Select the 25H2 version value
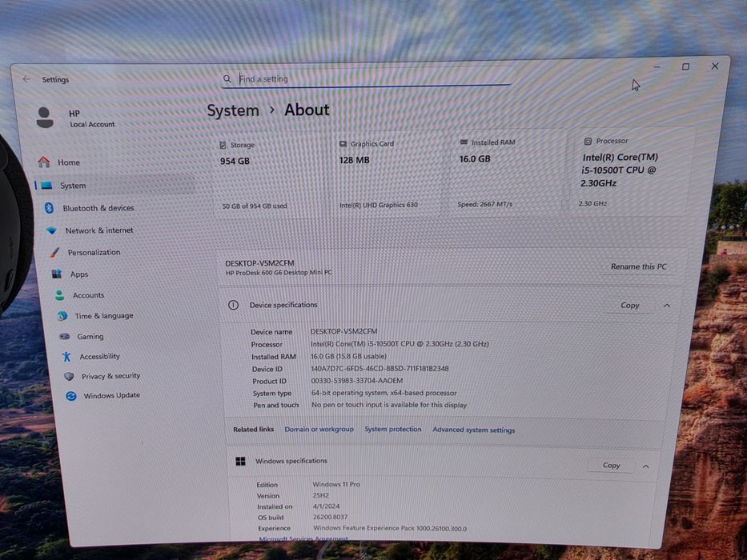The image size is (747, 560). tap(320, 495)
